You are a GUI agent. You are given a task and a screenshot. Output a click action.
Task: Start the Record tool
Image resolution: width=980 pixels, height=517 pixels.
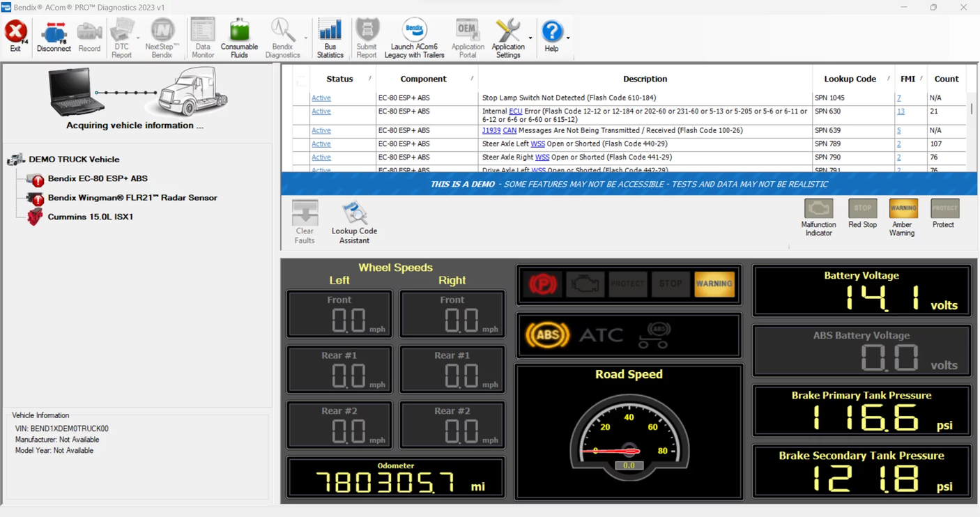(89, 36)
